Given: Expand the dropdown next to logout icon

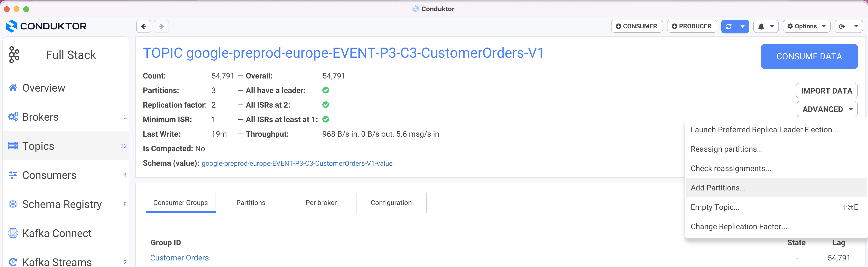Looking at the screenshot, I should click(856, 26).
